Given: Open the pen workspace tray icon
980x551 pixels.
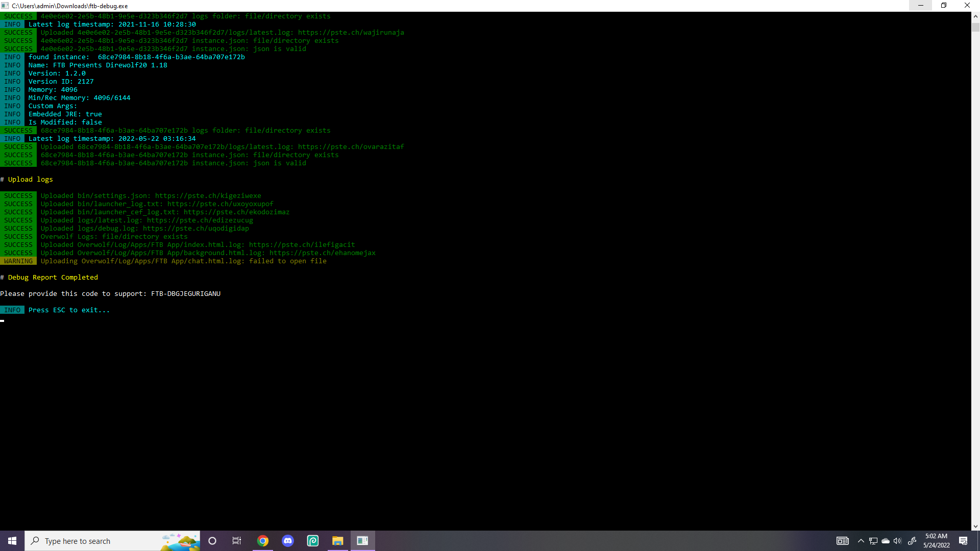Looking at the screenshot, I should pyautogui.click(x=912, y=541).
